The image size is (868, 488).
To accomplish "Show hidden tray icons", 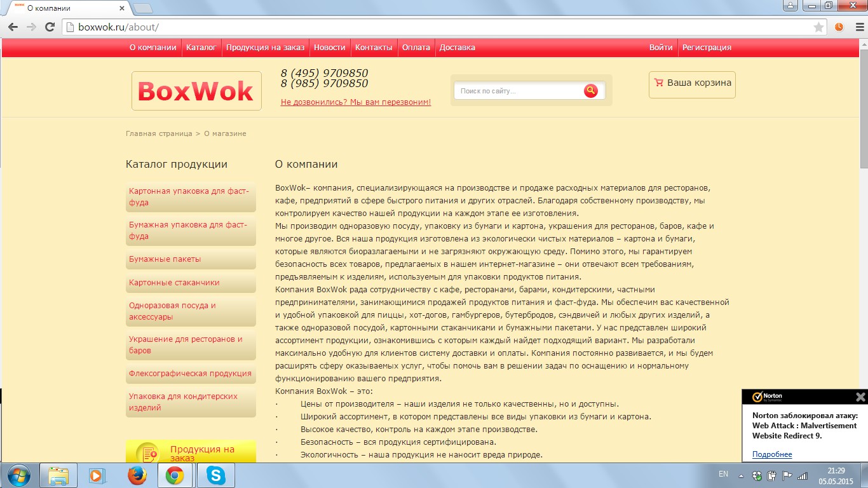I will (740, 475).
